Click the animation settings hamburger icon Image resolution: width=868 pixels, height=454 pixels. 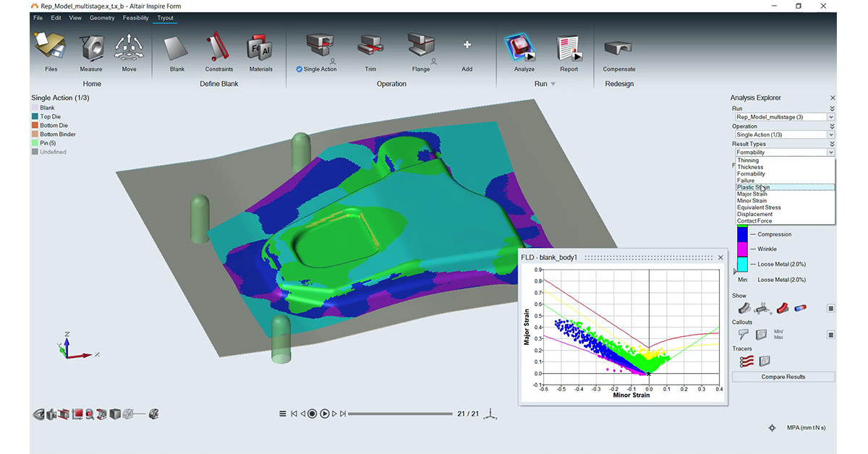(283, 414)
